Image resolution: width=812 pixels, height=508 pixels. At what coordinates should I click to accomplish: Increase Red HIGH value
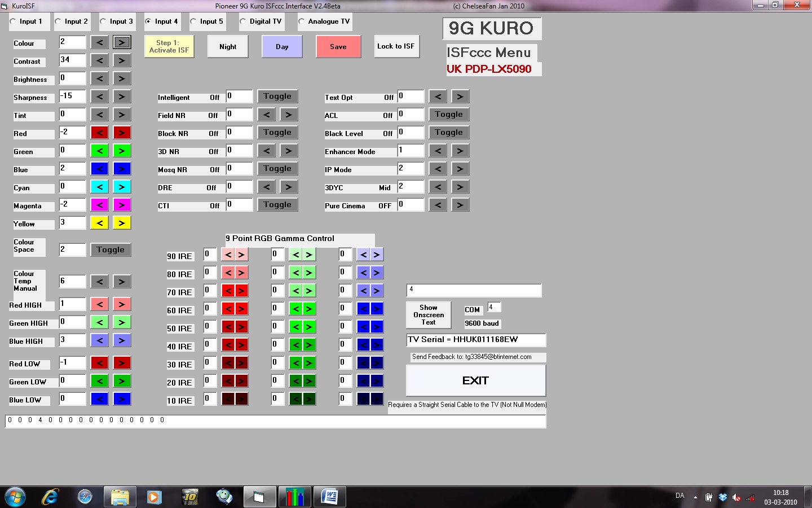[x=122, y=304]
